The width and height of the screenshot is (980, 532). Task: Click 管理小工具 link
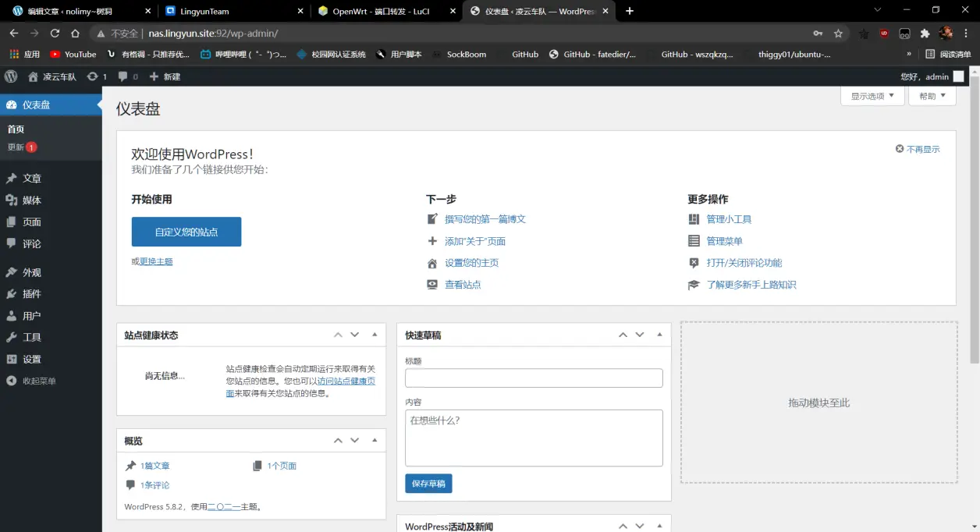point(729,219)
